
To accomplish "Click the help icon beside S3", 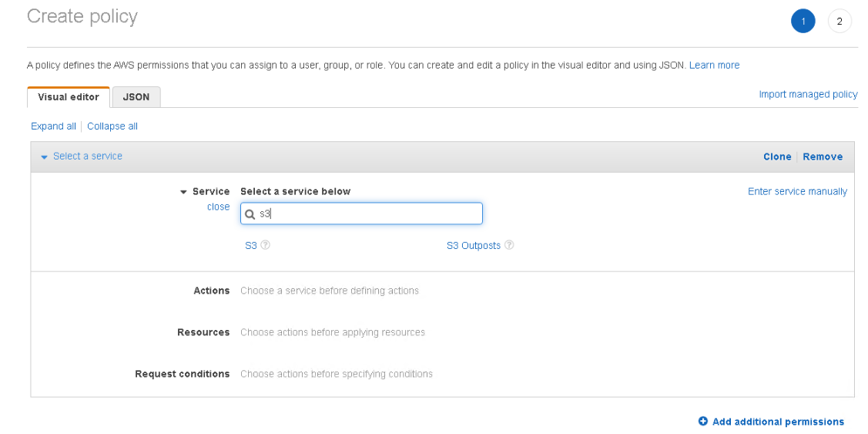I will point(265,245).
